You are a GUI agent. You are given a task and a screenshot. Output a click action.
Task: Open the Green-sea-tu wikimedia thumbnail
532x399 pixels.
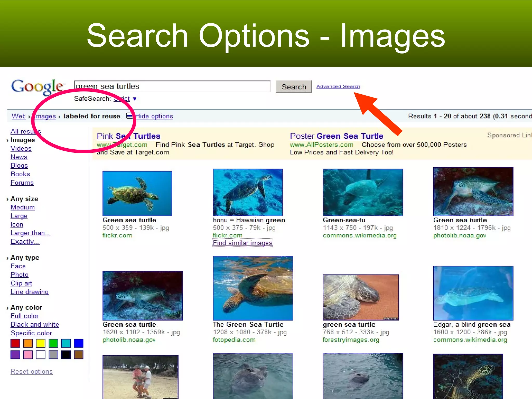pyautogui.click(x=363, y=192)
